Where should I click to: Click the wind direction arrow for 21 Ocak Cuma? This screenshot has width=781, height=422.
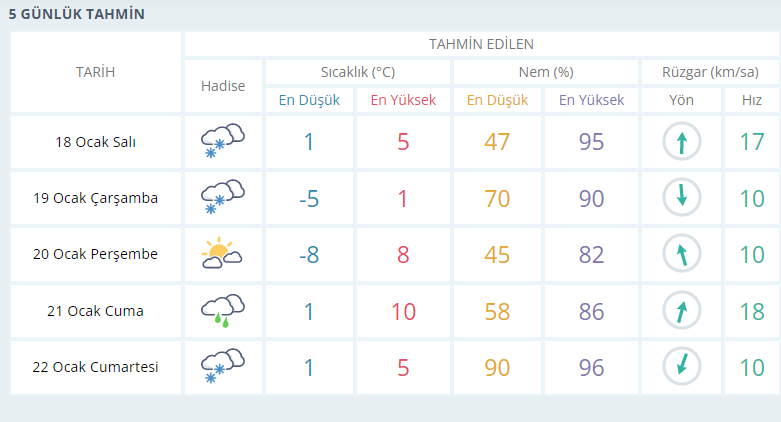tap(682, 310)
